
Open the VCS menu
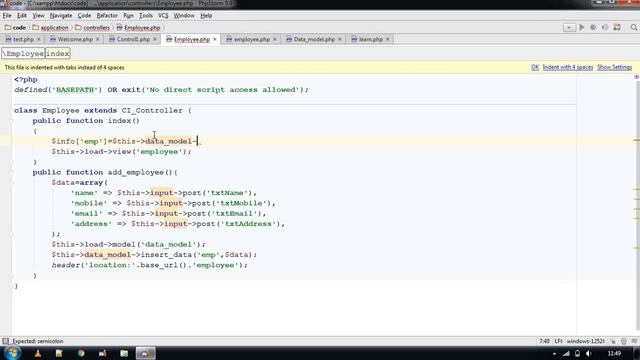pyautogui.click(x=163, y=16)
